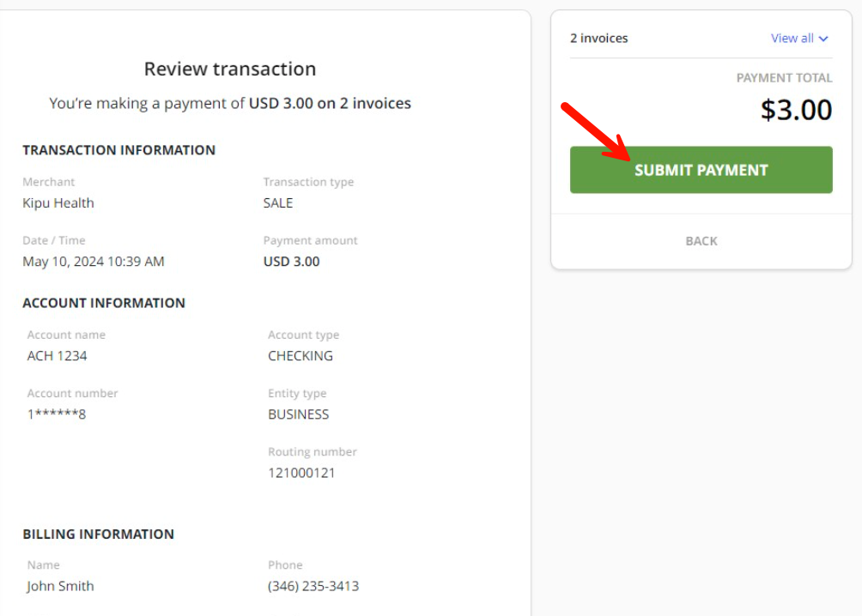Click the routing number 121000121
The width and height of the screenshot is (862, 616).
pos(301,473)
